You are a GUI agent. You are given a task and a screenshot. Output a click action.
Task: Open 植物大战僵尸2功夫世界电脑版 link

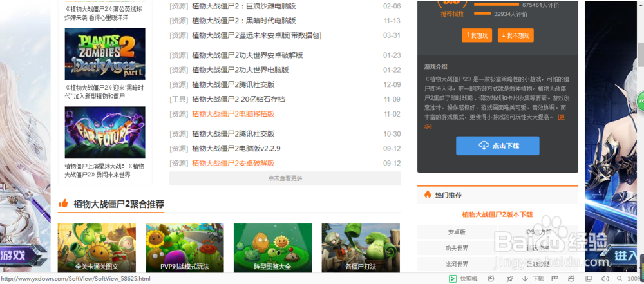coord(240,70)
